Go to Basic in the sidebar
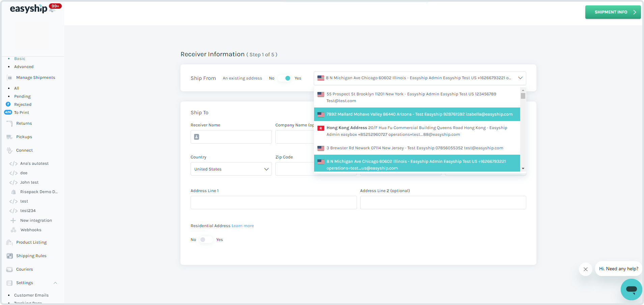This screenshot has height=305, width=644. click(x=20, y=59)
